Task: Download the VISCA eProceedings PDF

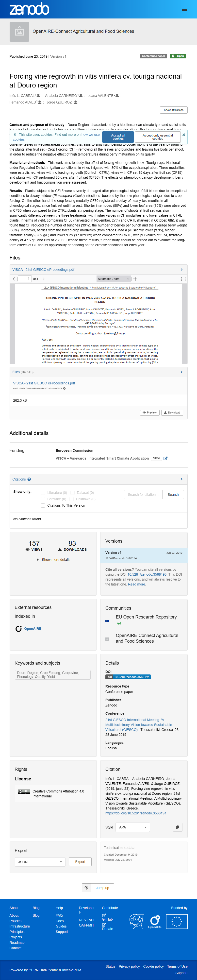Action: pyautogui.click(x=172, y=413)
